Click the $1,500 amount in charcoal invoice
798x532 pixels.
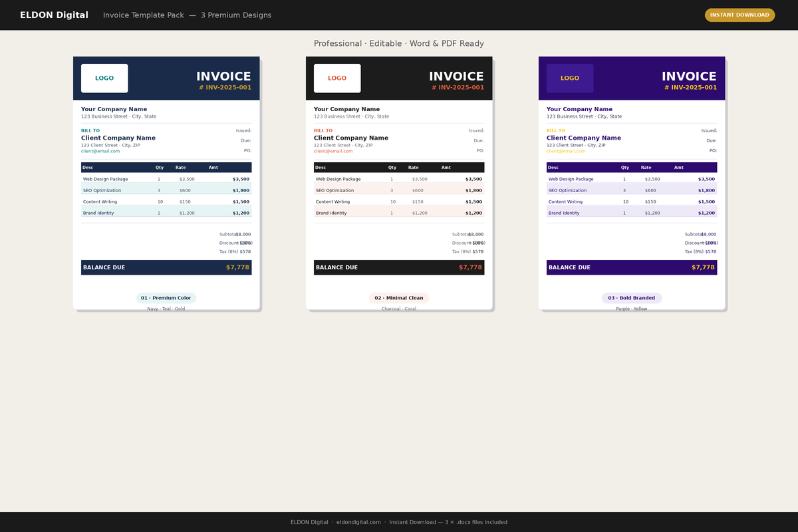[x=473, y=201]
